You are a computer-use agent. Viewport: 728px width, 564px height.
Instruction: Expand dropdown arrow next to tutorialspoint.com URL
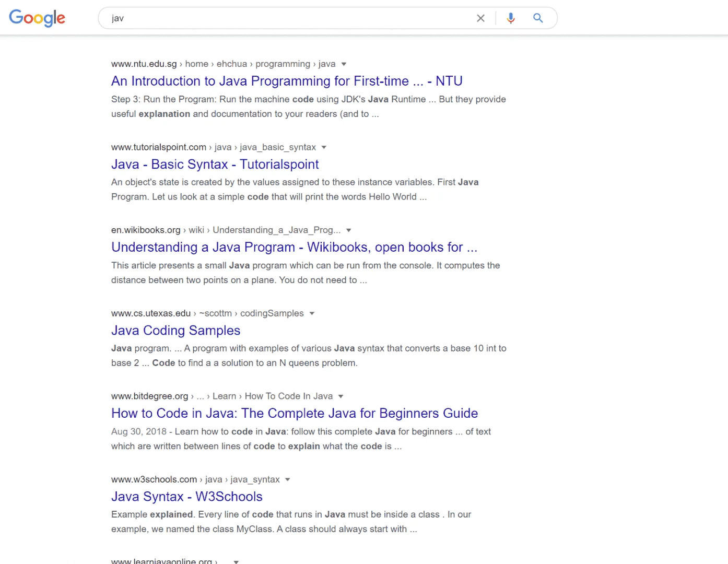pyautogui.click(x=324, y=147)
